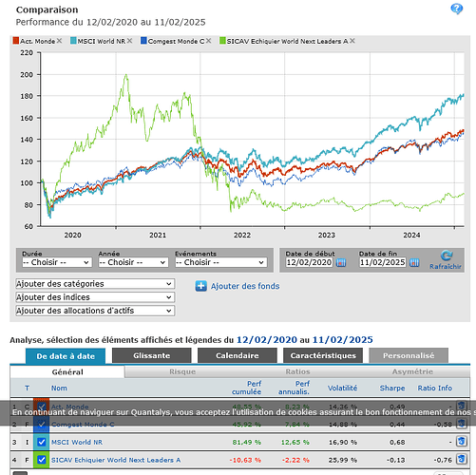Screen dimensions: 476x475
Task: Remove Act. Monde from the chart legend
Action: pos(59,41)
